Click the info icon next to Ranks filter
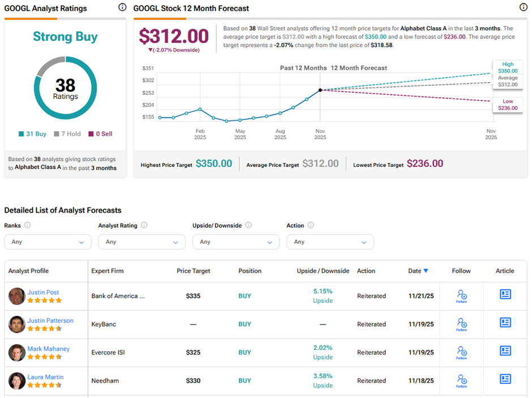The image size is (532, 398). click(x=27, y=225)
